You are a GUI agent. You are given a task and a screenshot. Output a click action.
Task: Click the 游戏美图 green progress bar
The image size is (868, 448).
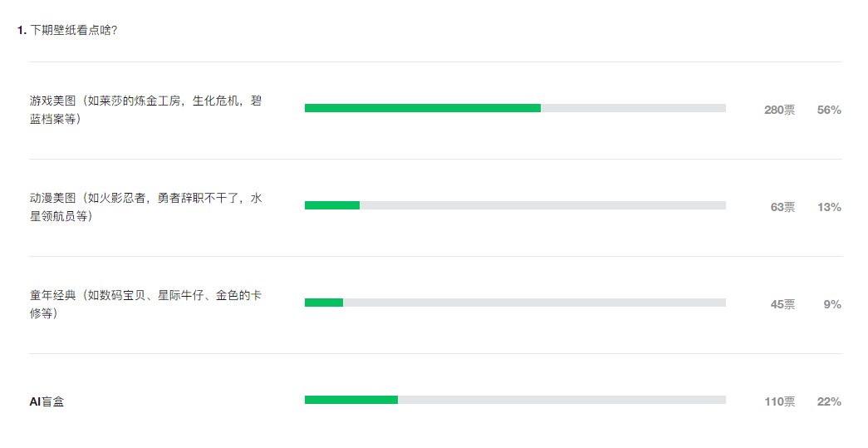[423, 108]
